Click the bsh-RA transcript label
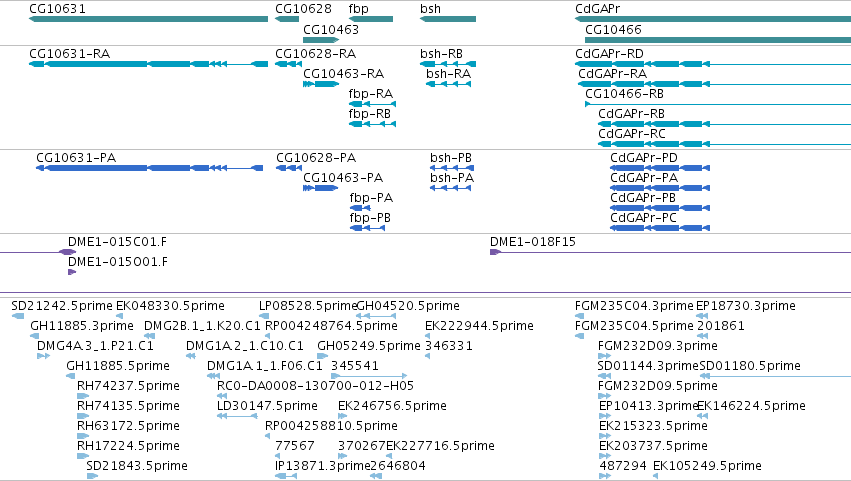Image resolution: width=851 pixels, height=481 pixels. tap(448, 74)
